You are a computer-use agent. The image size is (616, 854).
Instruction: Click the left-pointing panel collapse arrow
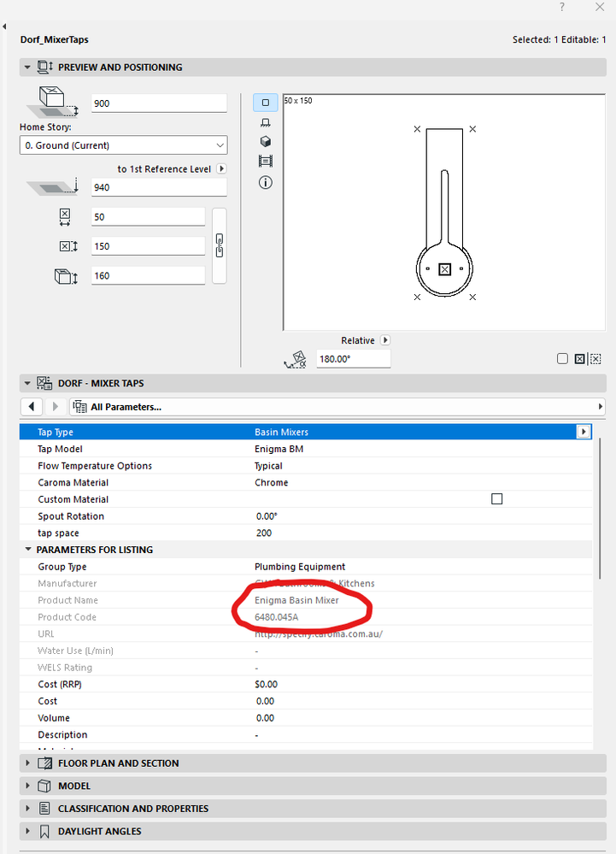click(3, 26)
